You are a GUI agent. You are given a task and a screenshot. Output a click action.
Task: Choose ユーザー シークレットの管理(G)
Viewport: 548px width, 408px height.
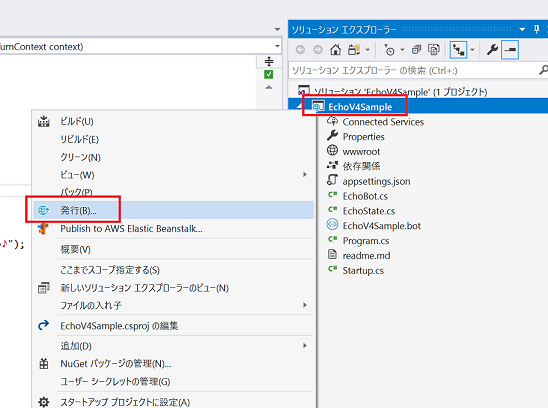click(x=174, y=381)
